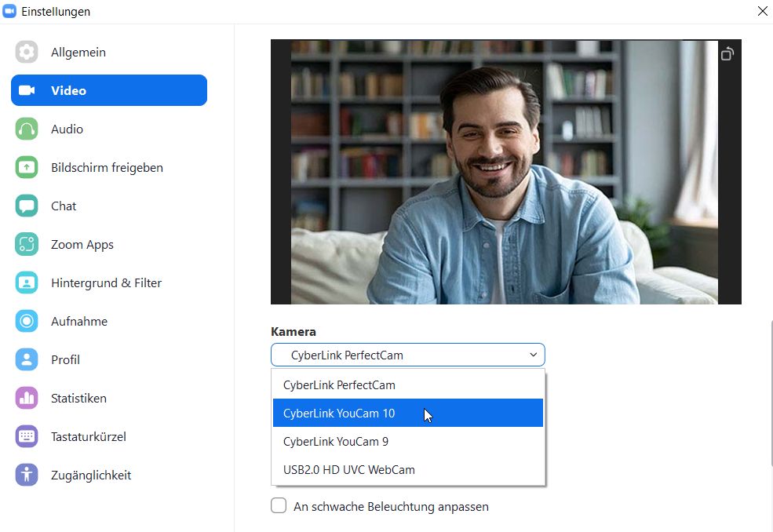Select CyberLink YouCam 10 camera option

coord(408,413)
